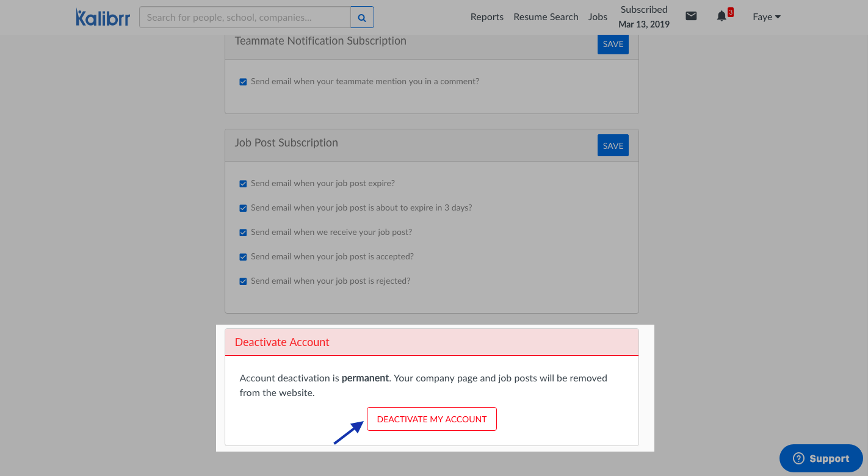Toggle expire in 3 days email checkbox

pyautogui.click(x=243, y=208)
